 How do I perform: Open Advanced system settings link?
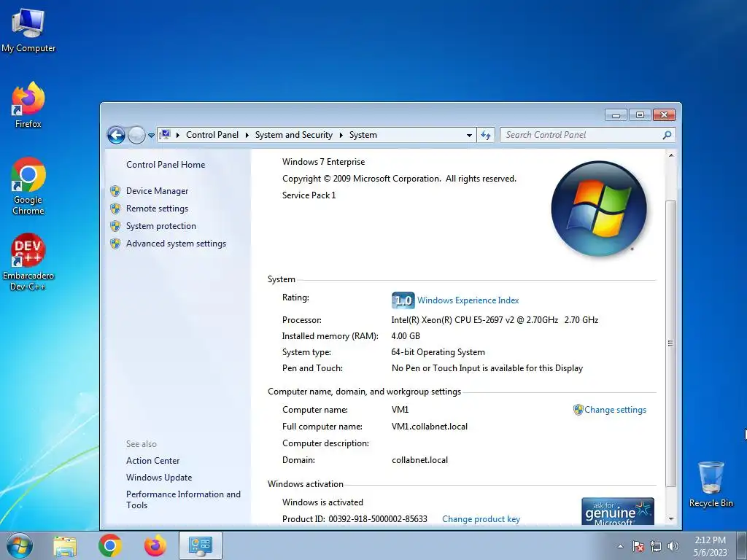[x=176, y=244]
